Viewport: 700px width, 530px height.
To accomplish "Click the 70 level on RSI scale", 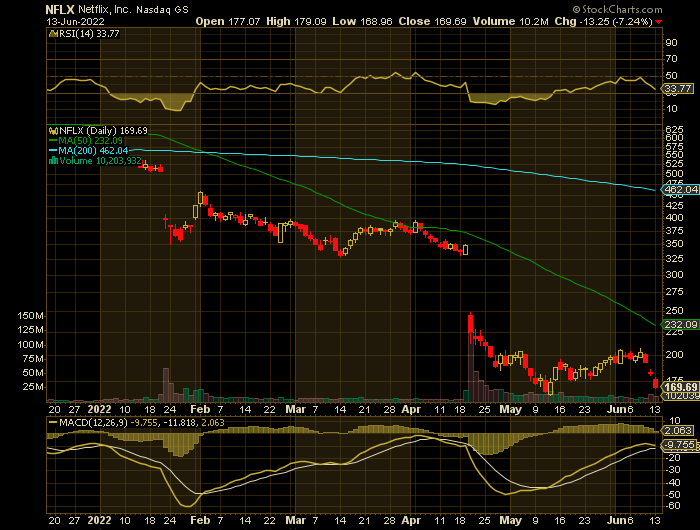I will 671,59.
